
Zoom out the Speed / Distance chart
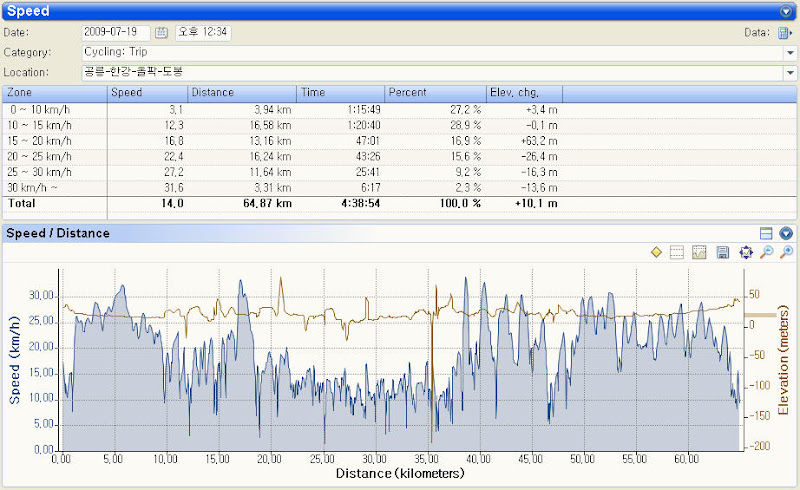pyautogui.click(x=766, y=252)
